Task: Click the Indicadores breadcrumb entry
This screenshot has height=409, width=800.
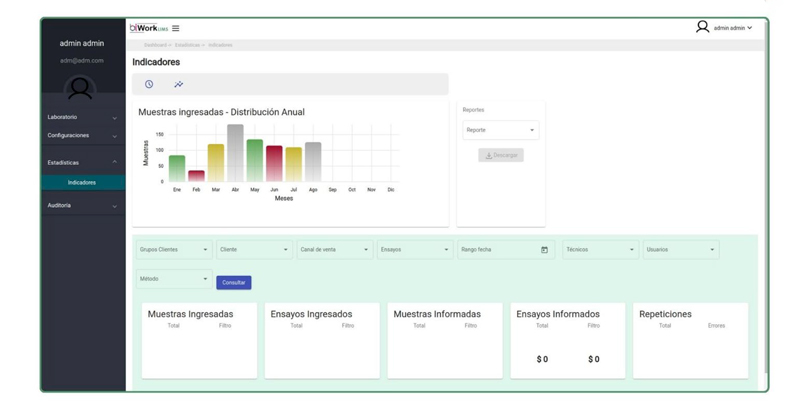Action: 220,45
